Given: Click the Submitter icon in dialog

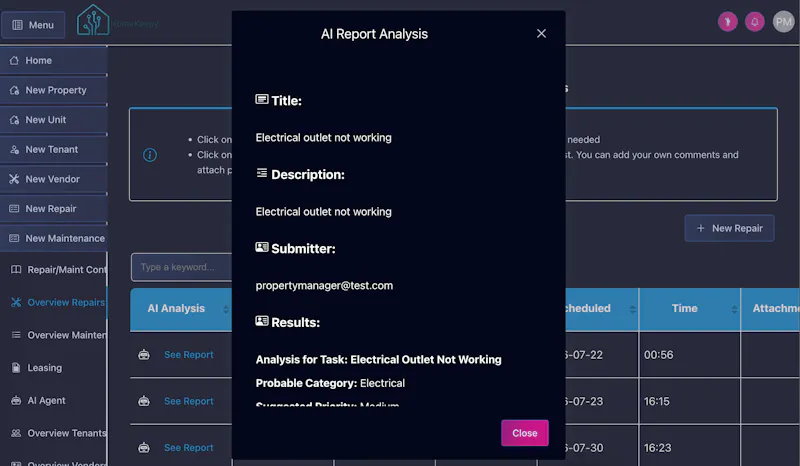Looking at the screenshot, I should [x=262, y=247].
